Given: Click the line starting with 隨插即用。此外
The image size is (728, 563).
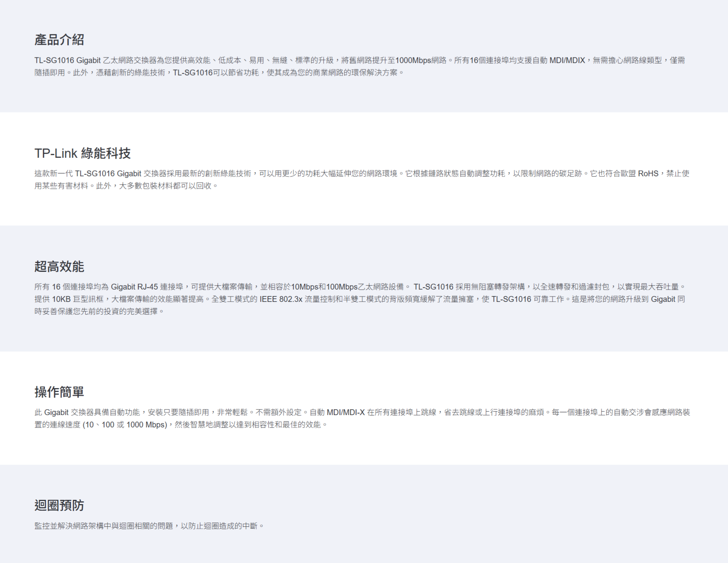Looking at the screenshot, I should point(219,73).
